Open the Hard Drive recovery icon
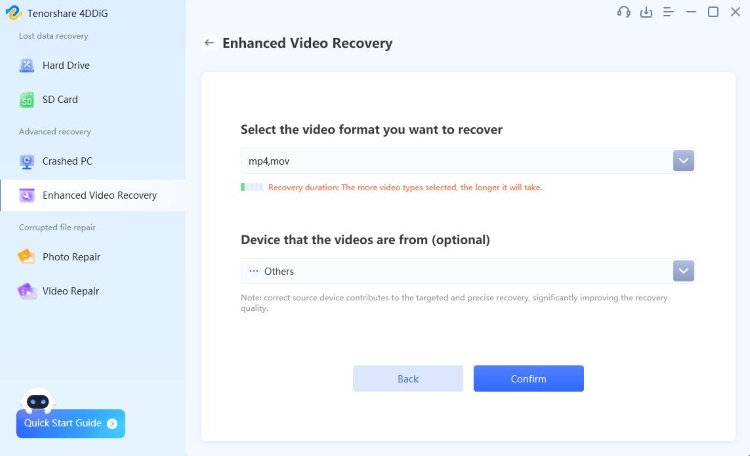Viewport: 750px width, 456px height. point(27,66)
